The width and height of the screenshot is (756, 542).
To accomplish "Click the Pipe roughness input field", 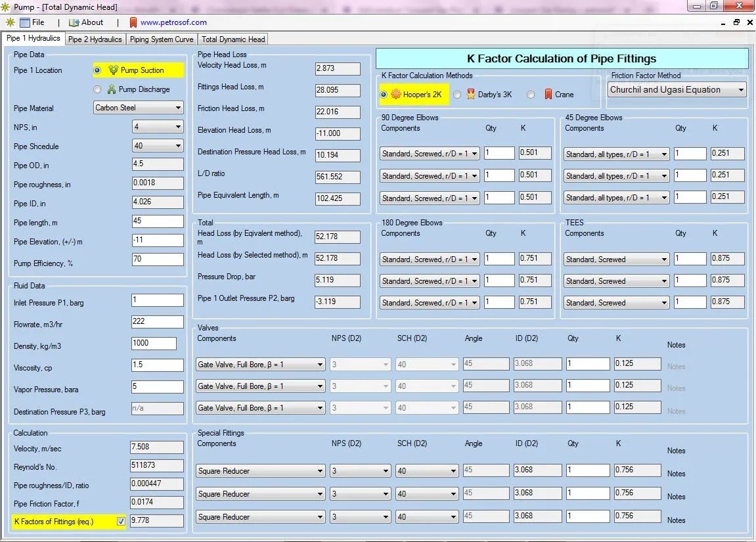I will pos(158,183).
